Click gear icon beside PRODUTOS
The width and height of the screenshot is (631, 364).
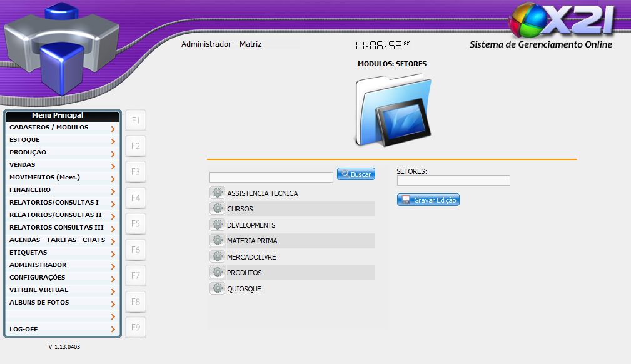click(217, 272)
